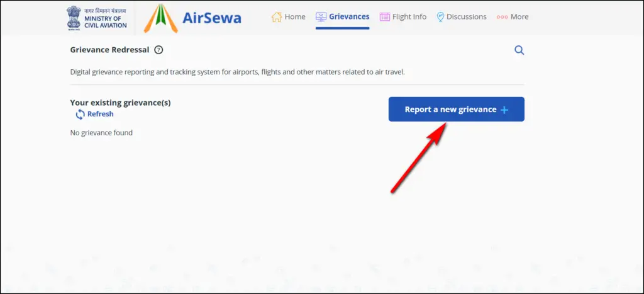The height and width of the screenshot is (294, 644).
Task: Go to Flight Info menu item
Action: [403, 17]
